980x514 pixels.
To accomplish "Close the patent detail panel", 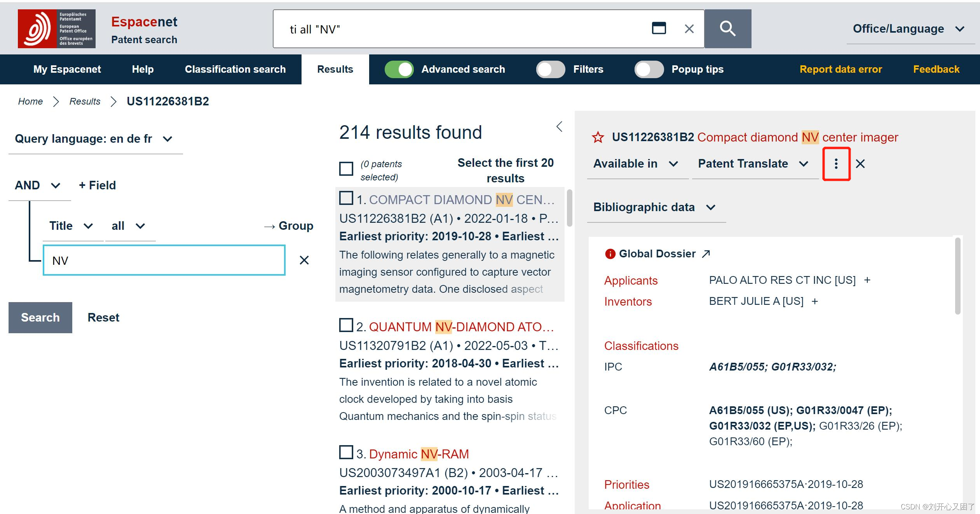I will pyautogui.click(x=860, y=164).
